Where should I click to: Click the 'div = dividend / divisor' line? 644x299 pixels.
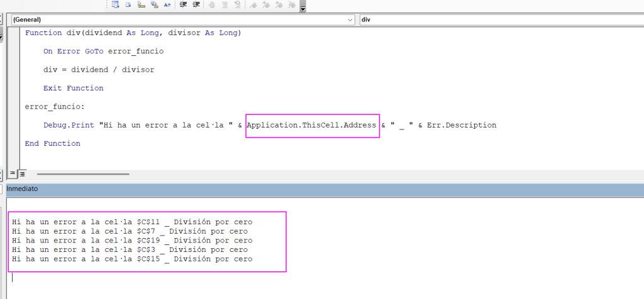pyautogui.click(x=99, y=70)
